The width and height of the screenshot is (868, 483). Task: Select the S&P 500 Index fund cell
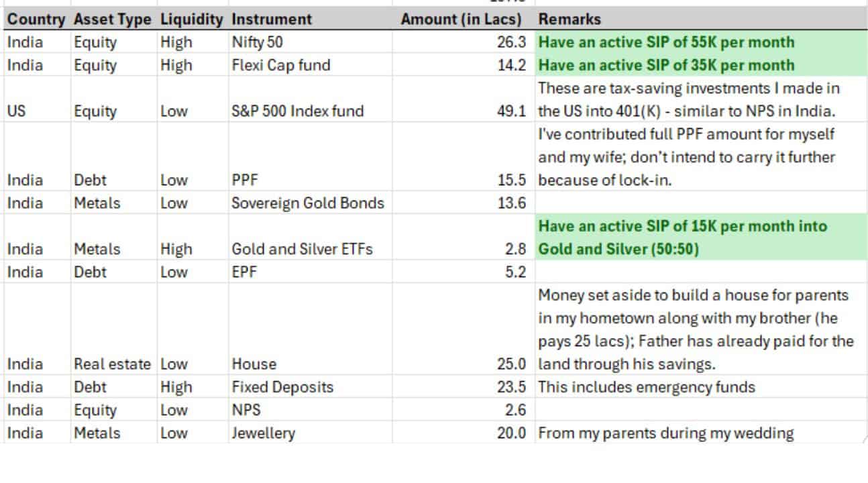point(297,111)
